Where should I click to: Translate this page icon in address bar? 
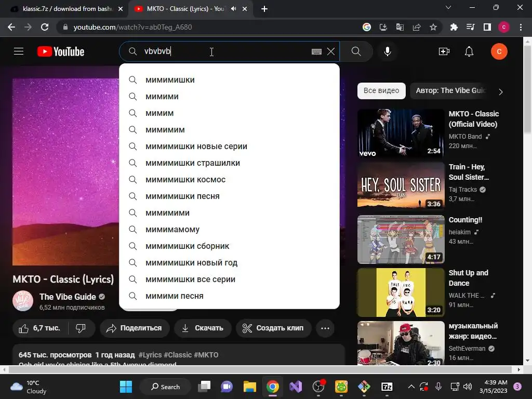[400, 27]
